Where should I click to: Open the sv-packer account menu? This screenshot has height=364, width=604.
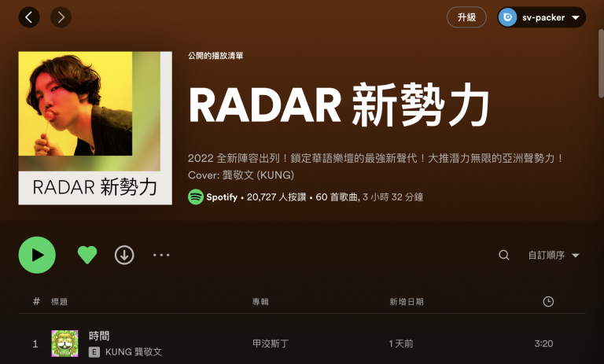(x=542, y=17)
